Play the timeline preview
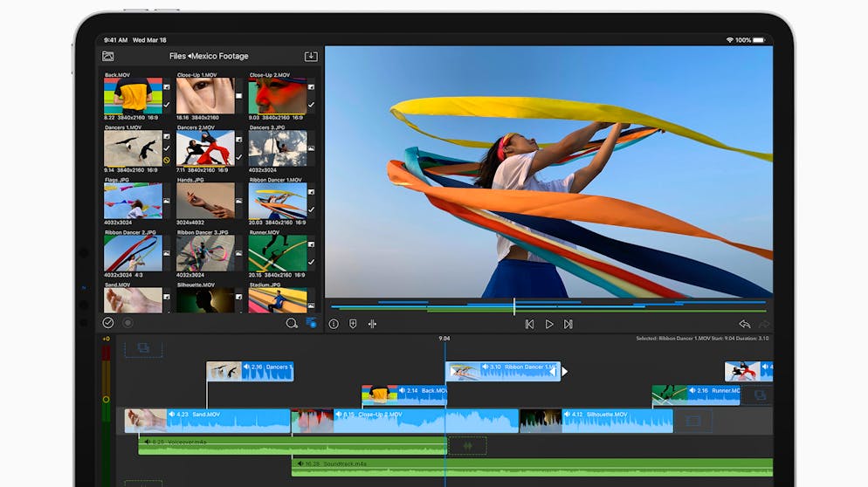Viewport: 868px width, 487px height. (x=549, y=325)
